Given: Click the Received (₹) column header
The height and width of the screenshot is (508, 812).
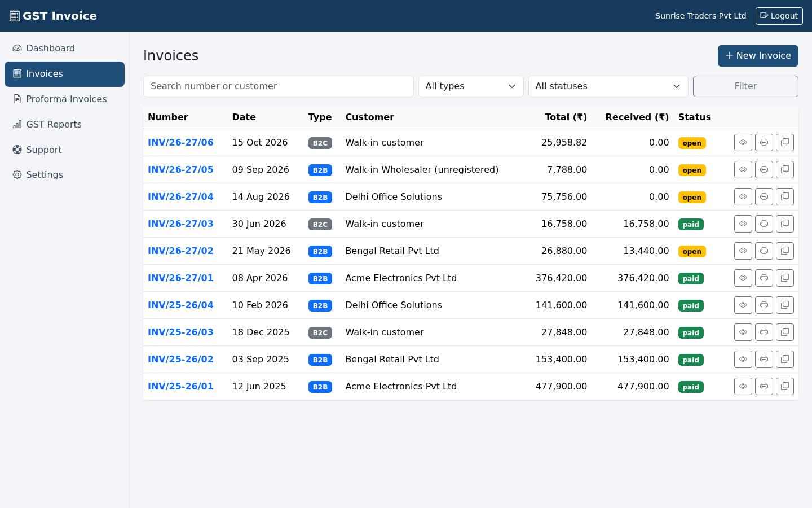Looking at the screenshot, I should [x=637, y=117].
